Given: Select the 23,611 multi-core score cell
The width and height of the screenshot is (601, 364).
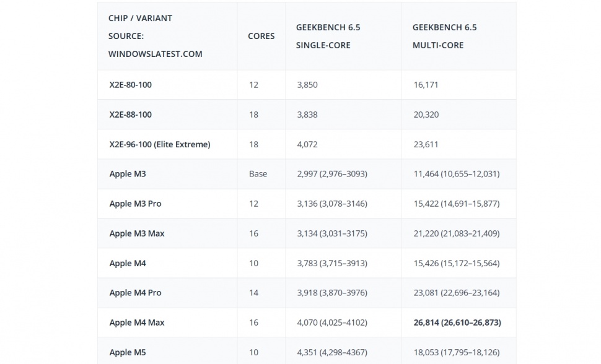Looking at the screenshot, I should click(x=426, y=144).
